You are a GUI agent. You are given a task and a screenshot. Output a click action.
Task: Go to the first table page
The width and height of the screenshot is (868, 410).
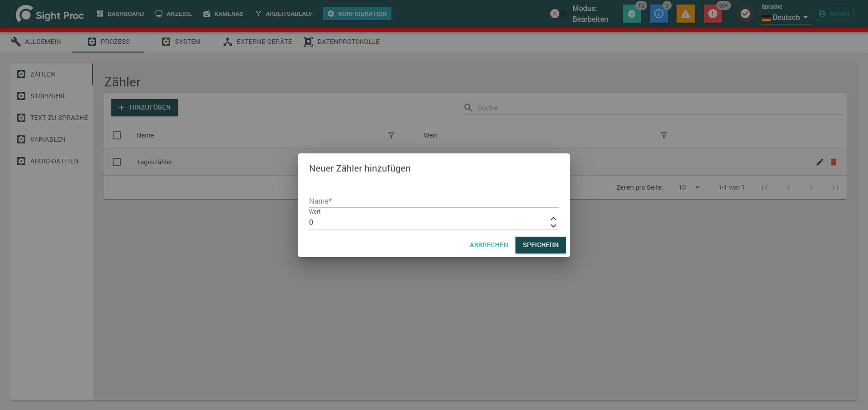pos(765,187)
